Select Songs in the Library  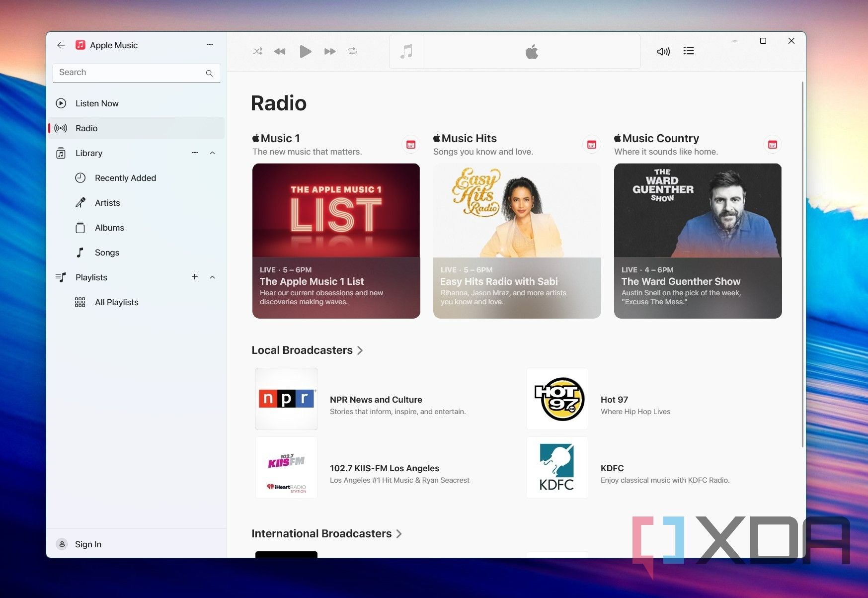pos(107,252)
